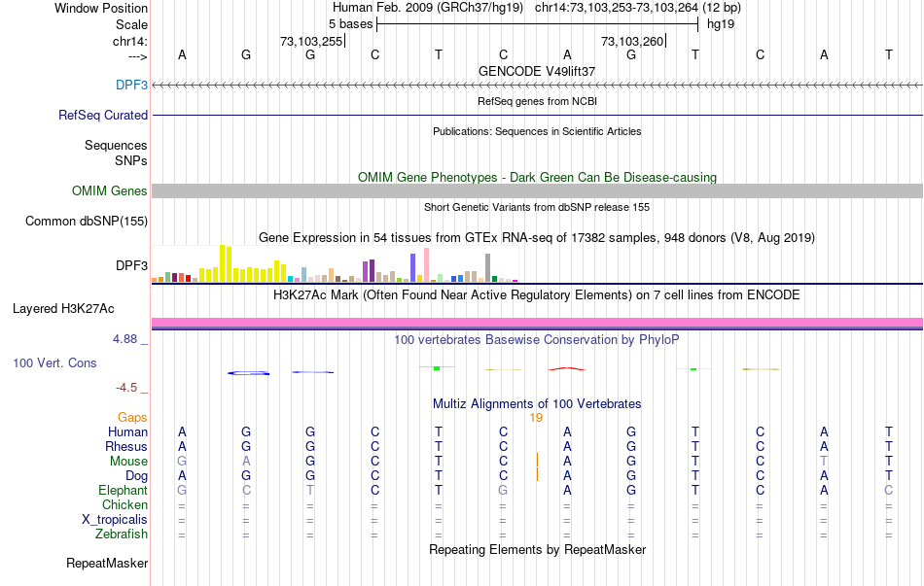
Task: Select the Sequences publications label
Action: coord(116,145)
